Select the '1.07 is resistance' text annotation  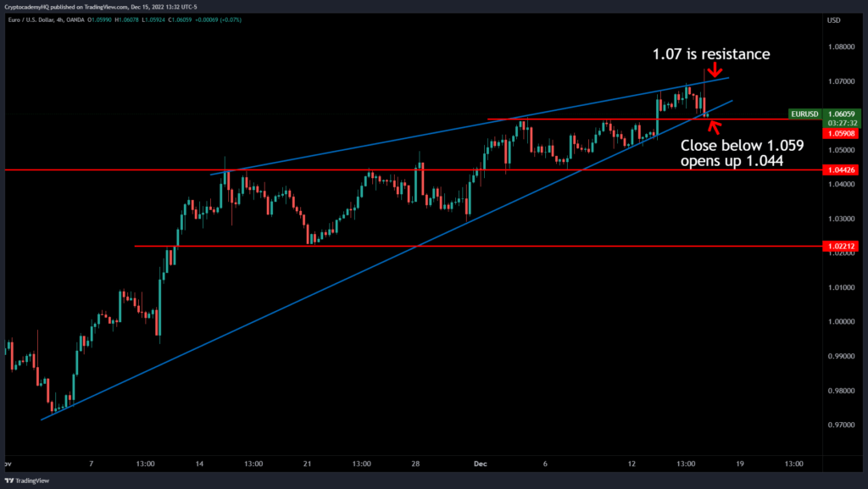pyautogui.click(x=710, y=53)
